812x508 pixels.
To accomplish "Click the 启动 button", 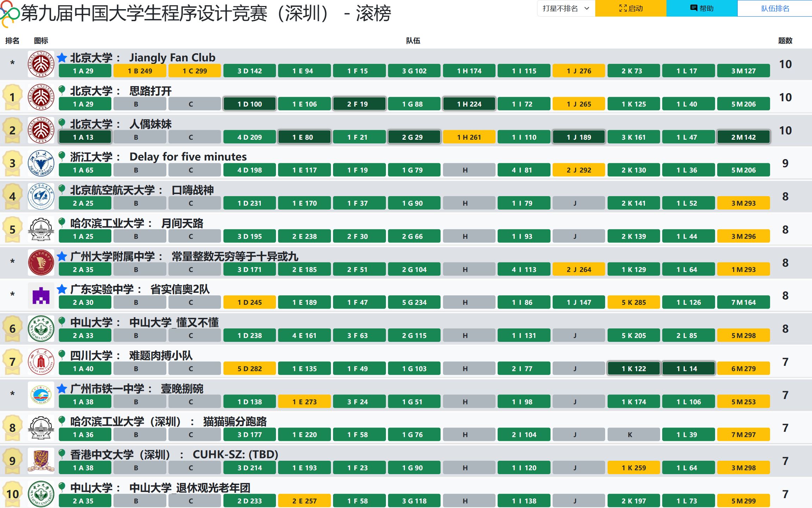I will pos(630,8).
